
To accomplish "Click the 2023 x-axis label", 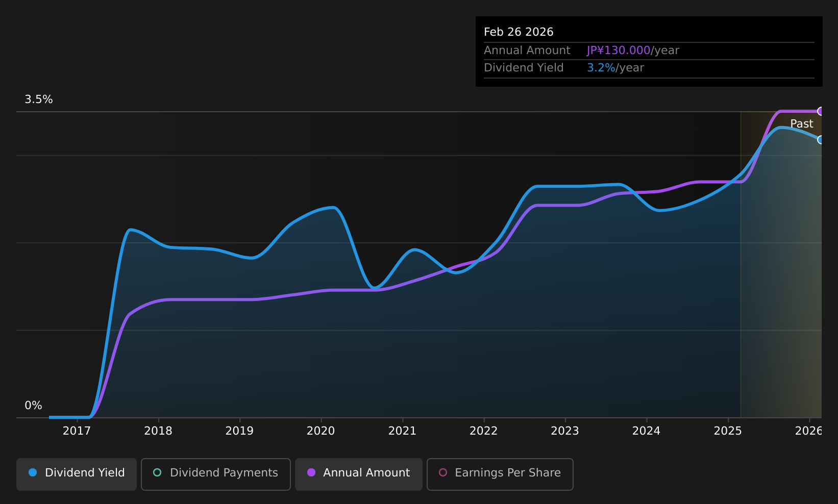I will (x=565, y=431).
